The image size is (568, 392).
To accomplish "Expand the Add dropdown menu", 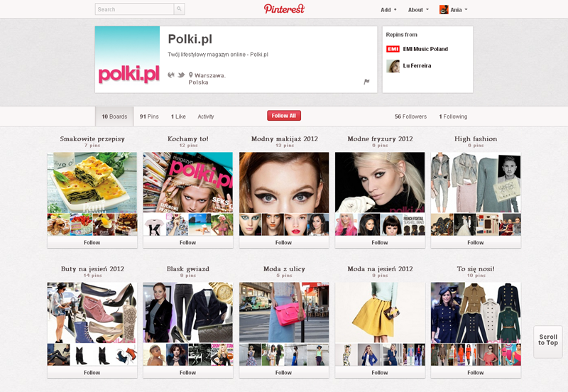I will (x=388, y=10).
